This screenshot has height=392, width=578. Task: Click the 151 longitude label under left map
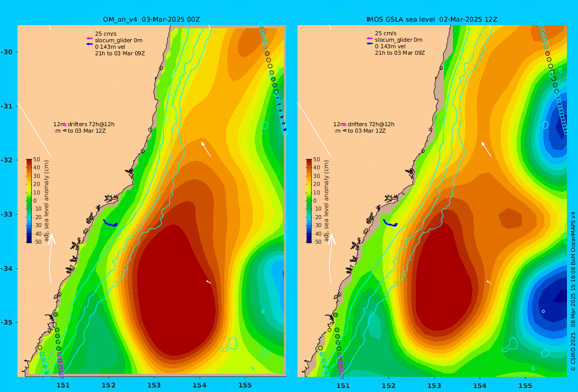coord(63,385)
